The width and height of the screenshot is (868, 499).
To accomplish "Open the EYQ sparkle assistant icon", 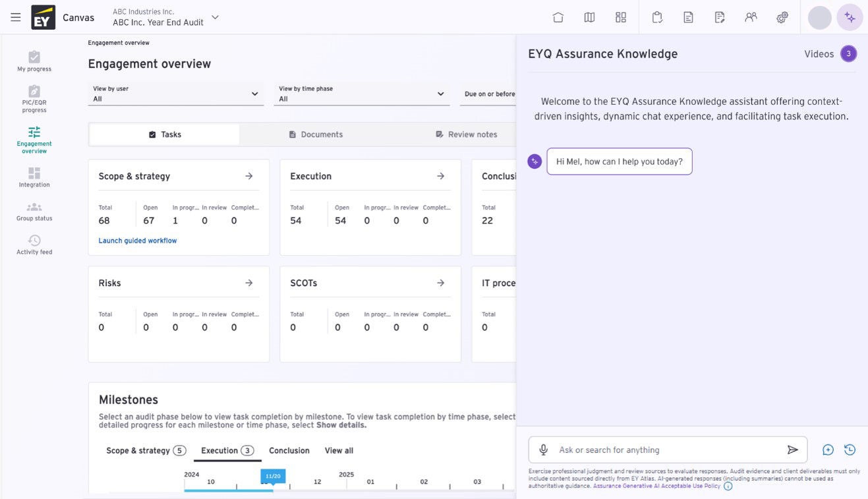I will pyautogui.click(x=850, y=17).
